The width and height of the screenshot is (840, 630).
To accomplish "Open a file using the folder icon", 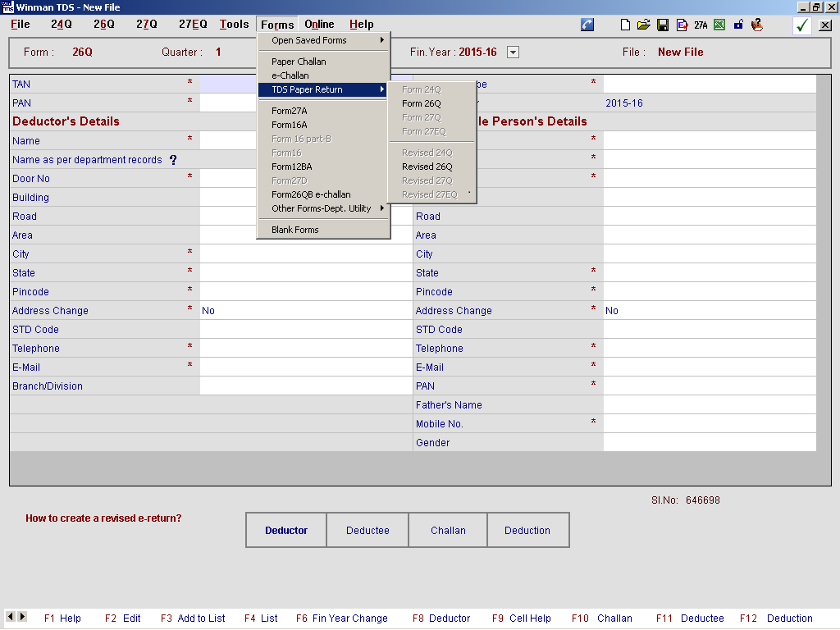I will 644,25.
